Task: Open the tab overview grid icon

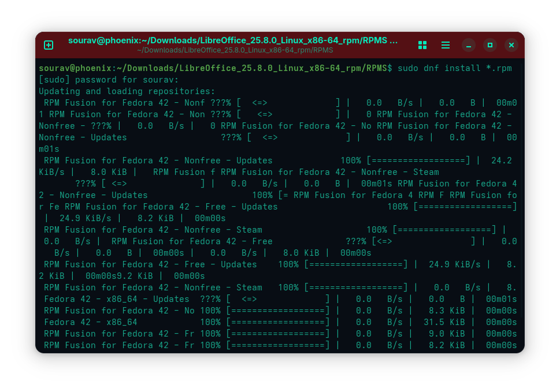Action: [x=422, y=44]
